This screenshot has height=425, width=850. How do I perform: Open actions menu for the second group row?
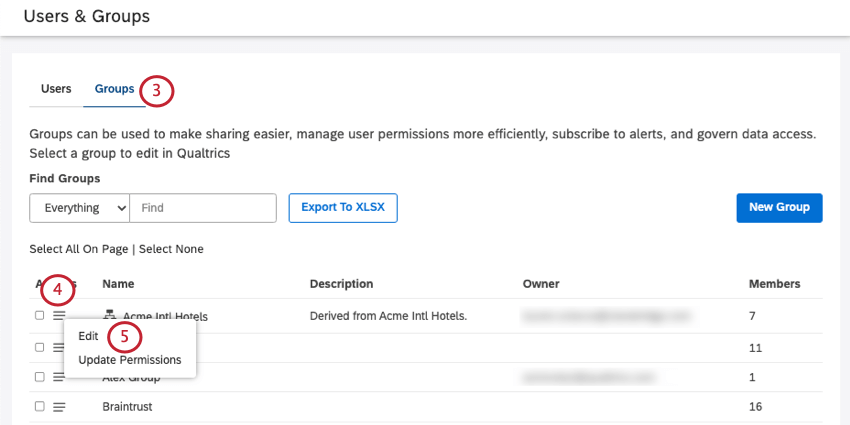point(59,347)
